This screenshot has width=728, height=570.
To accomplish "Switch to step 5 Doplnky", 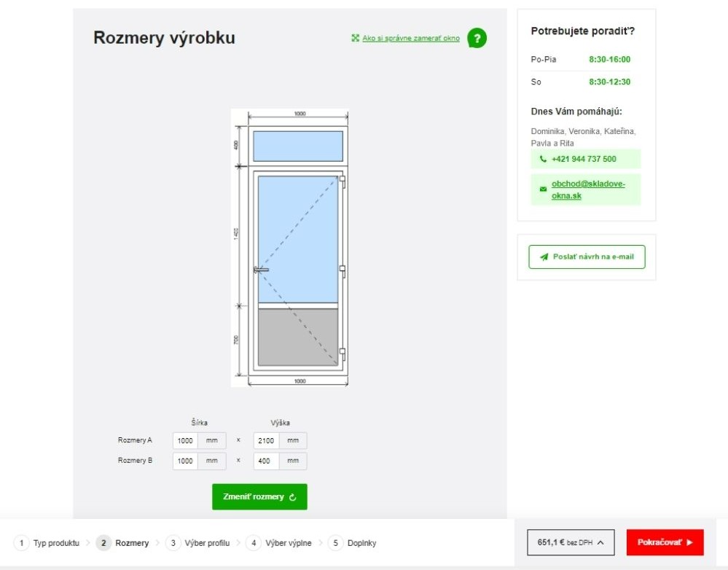I will pos(353,543).
